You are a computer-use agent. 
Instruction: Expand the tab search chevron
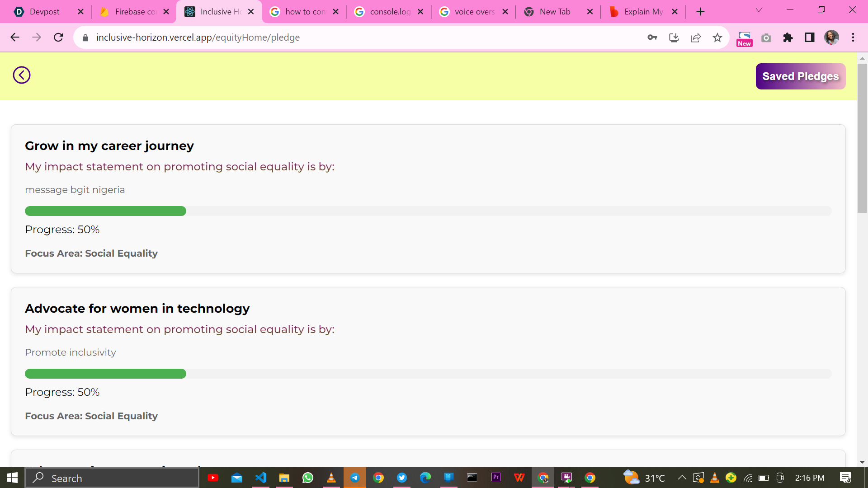point(759,10)
